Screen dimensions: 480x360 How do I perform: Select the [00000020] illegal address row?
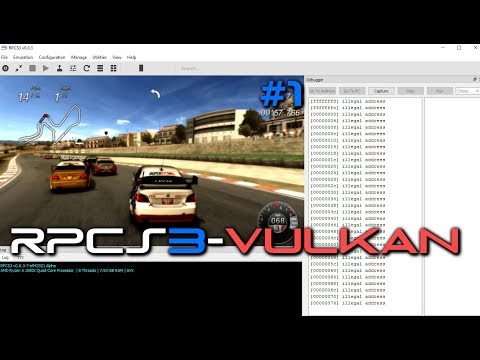[348, 166]
